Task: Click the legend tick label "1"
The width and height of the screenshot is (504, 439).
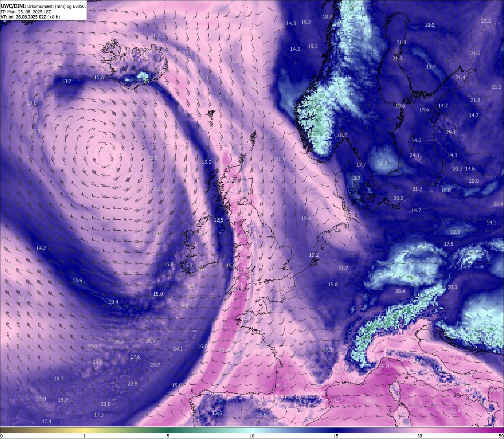Action: [85, 436]
